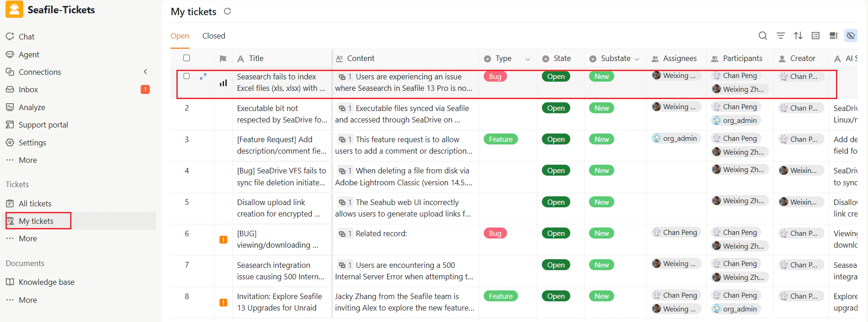Click the Inbox unread badge

[145, 89]
